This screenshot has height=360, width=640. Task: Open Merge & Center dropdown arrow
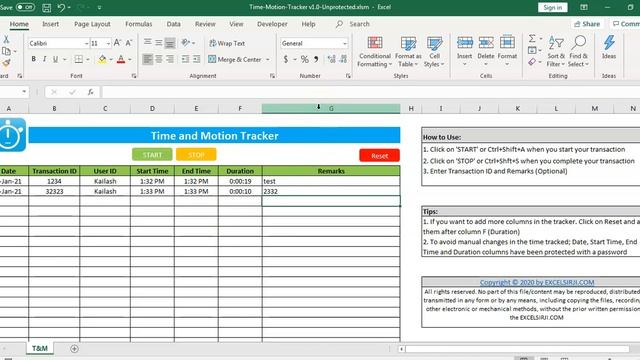(x=268, y=60)
